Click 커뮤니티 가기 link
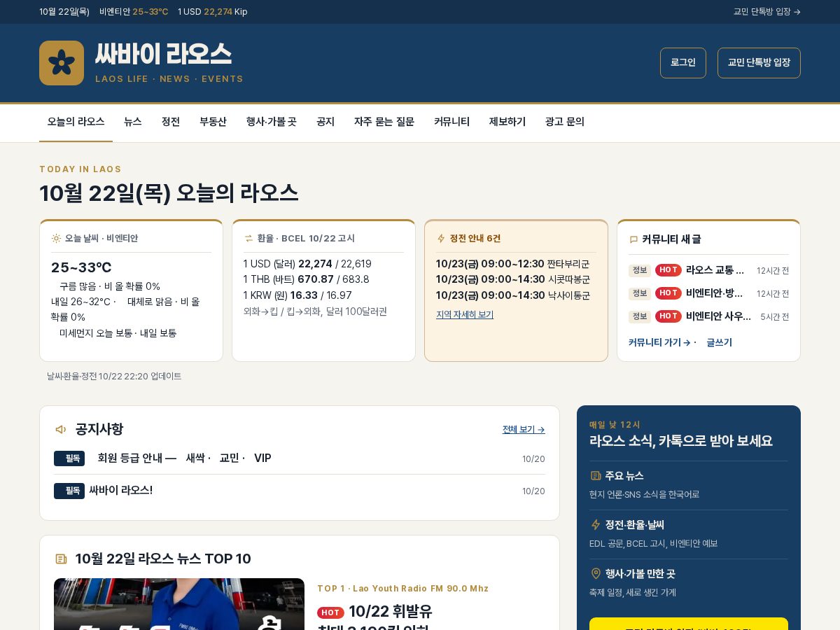Viewport: 840px width, 630px height. click(659, 343)
